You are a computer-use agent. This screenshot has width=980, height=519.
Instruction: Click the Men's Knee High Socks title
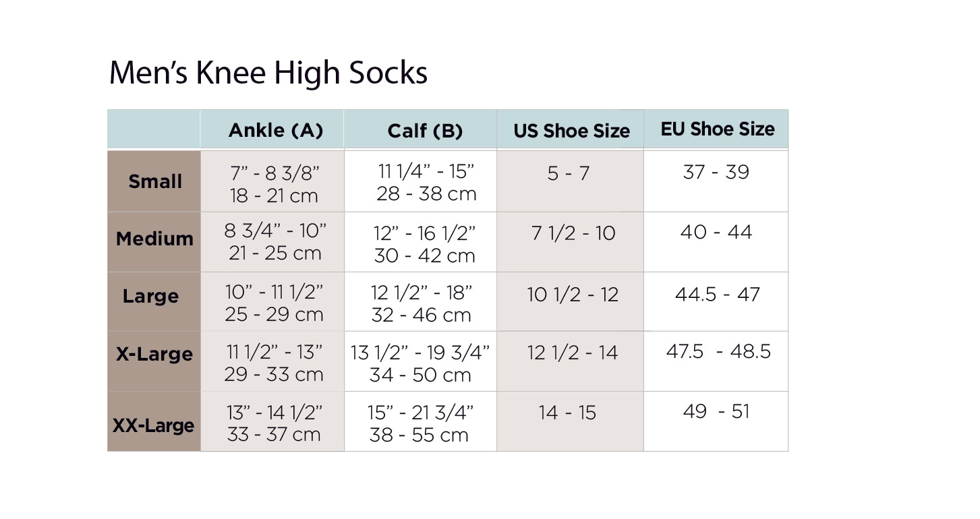268,73
